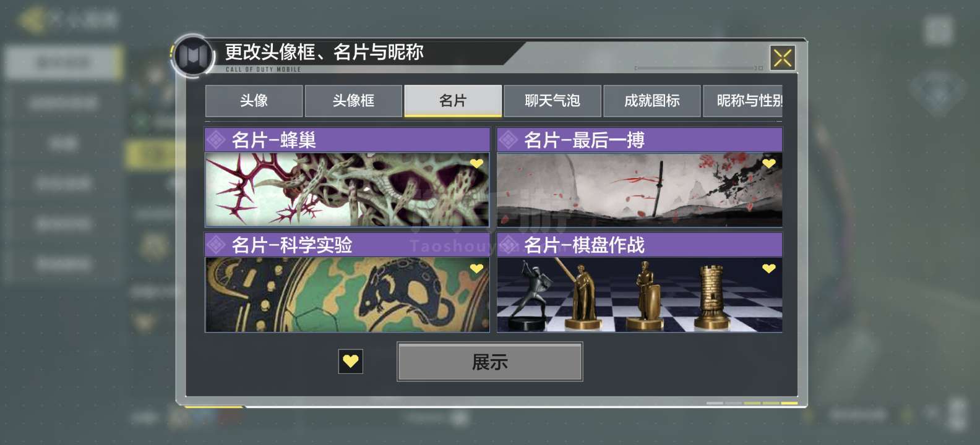Favorite the 名片-最后一搏 card heart icon
The width and height of the screenshot is (980, 445).
click(769, 164)
